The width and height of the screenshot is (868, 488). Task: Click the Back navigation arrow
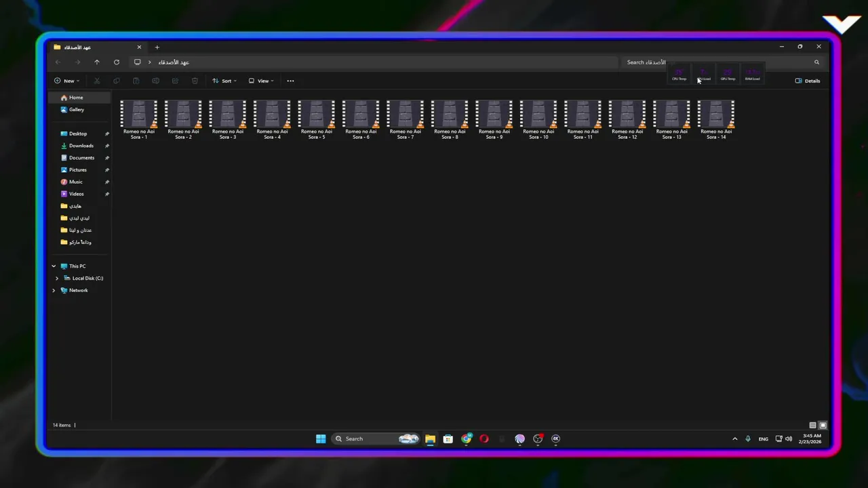coord(58,62)
